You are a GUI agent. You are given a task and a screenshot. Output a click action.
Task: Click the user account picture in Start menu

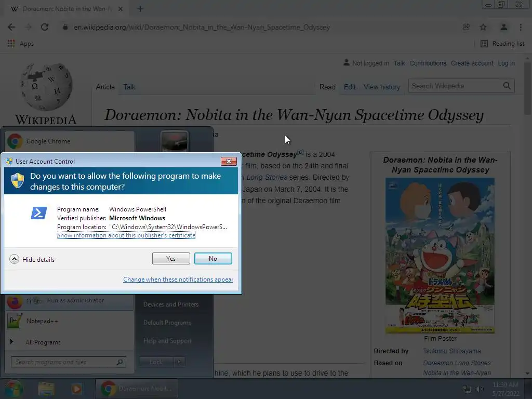tap(175, 141)
